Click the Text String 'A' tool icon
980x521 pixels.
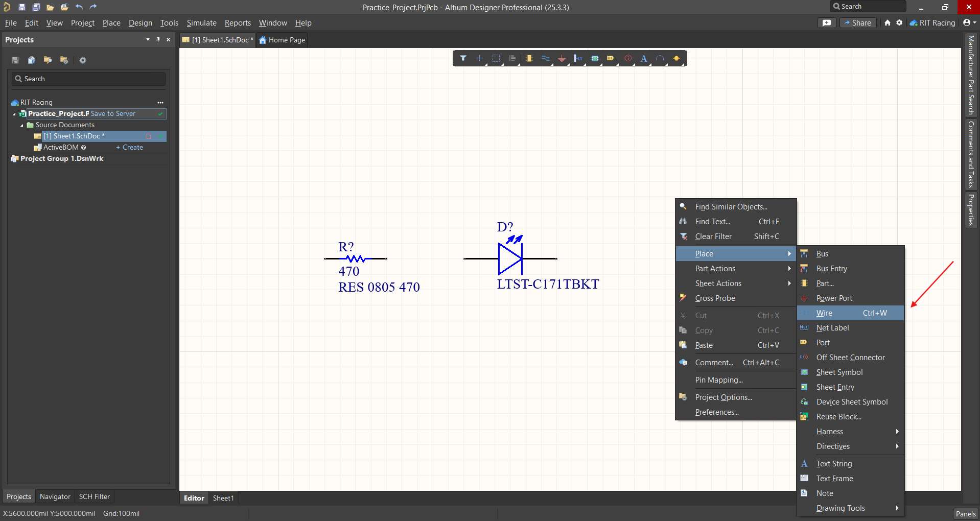(x=644, y=58)
